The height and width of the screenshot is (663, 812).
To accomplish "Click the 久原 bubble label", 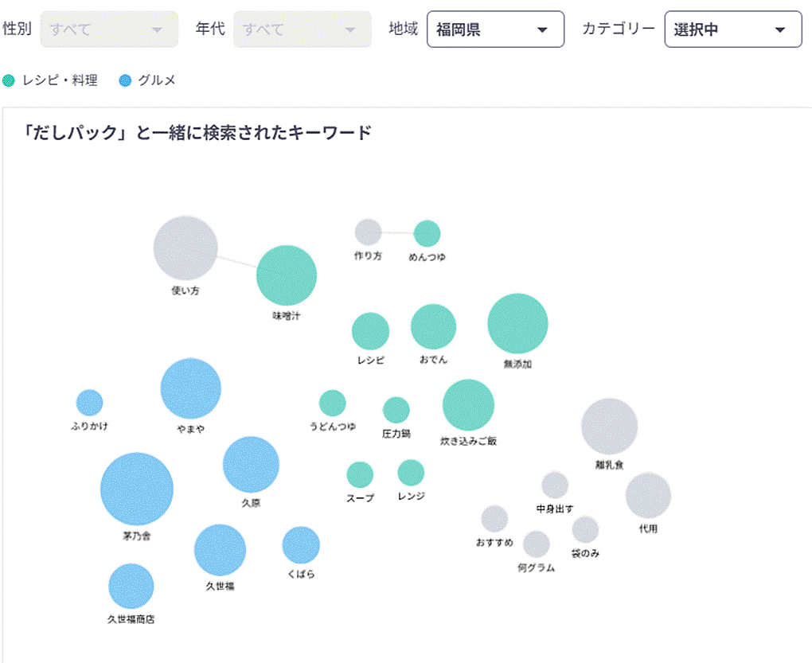I will coord(251,503).
